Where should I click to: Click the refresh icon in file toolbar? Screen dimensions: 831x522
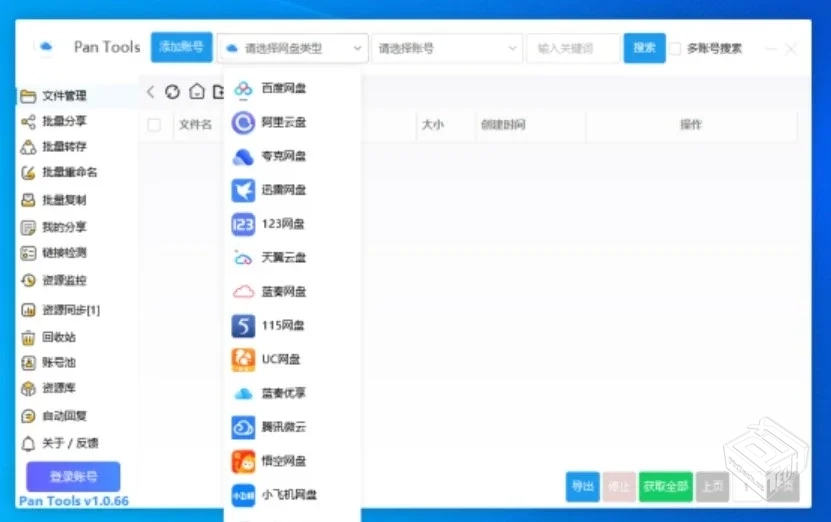tap(172, 92)
